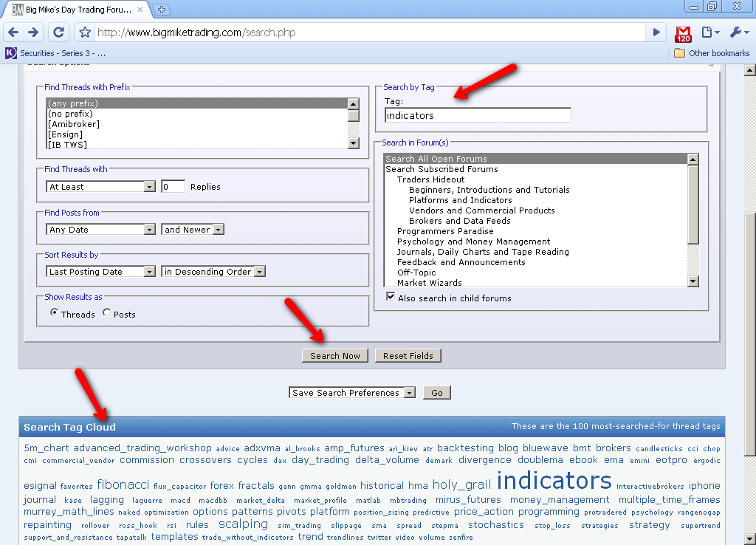Click the browser Back arrow
This screenshot has width=756, height=545.
coord(13,32)
